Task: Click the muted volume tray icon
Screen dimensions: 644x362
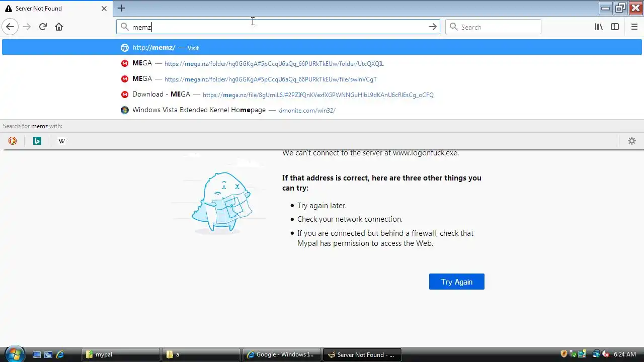Action: (x=605, y=354)
